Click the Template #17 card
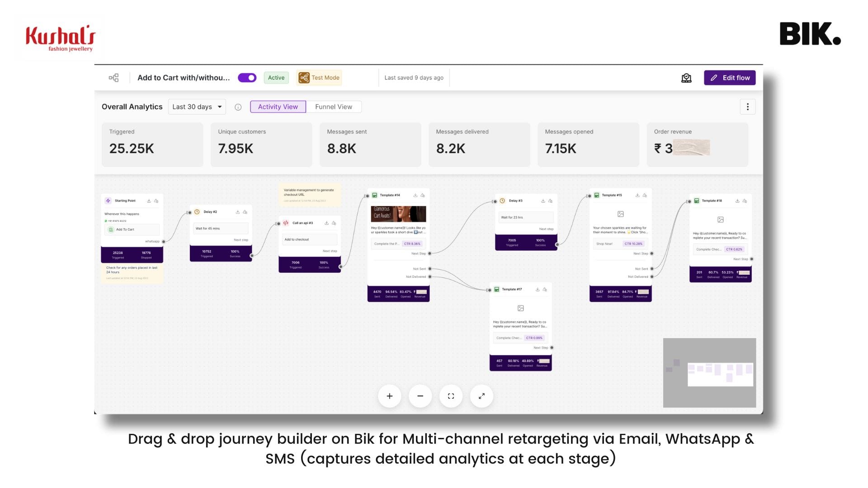 click(x=520, y=327)
